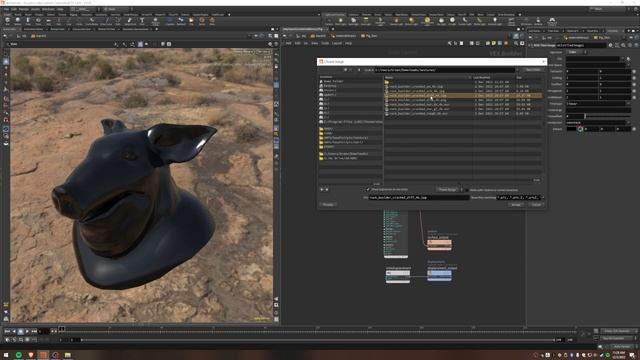The image size is (640, 360).
Task: Select the Tube shelf tool
Action: pyautogui.click(x=28, y=20)
